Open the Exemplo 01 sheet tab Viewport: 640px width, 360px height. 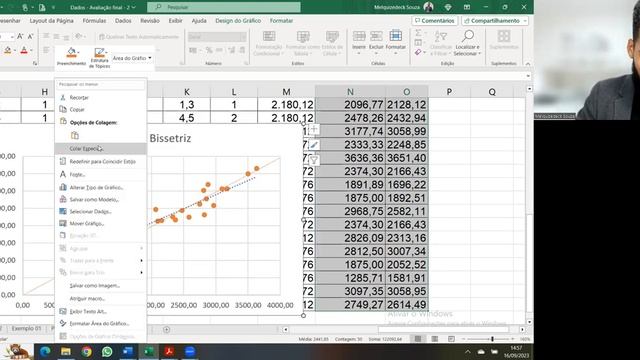click(x=27, y=329)
